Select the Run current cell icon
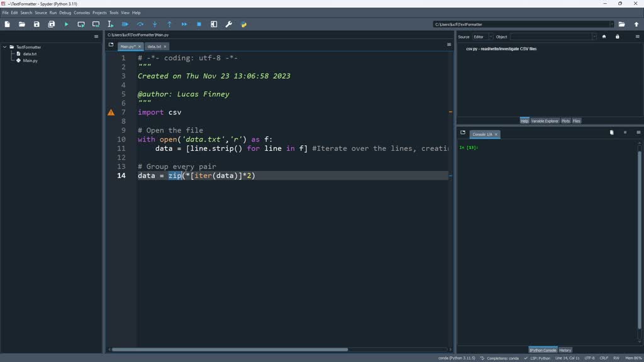Screen dimensions: 644x362 81,24
